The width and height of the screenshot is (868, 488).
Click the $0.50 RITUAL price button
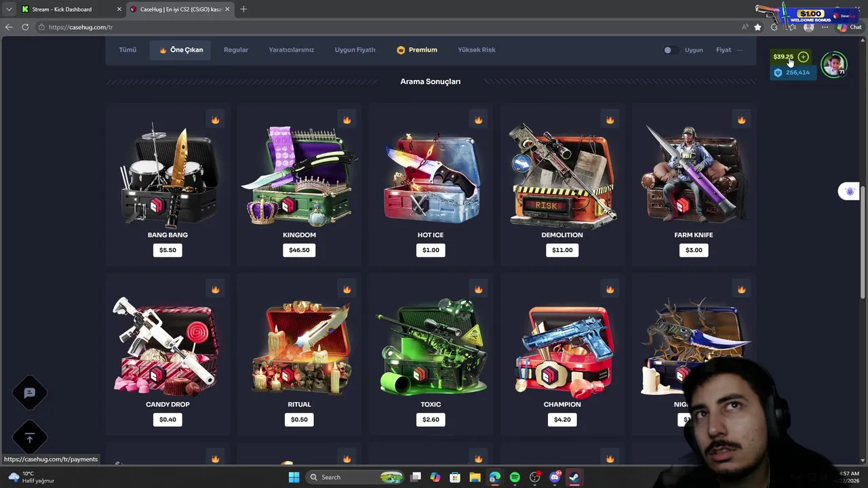click(299, 420)
